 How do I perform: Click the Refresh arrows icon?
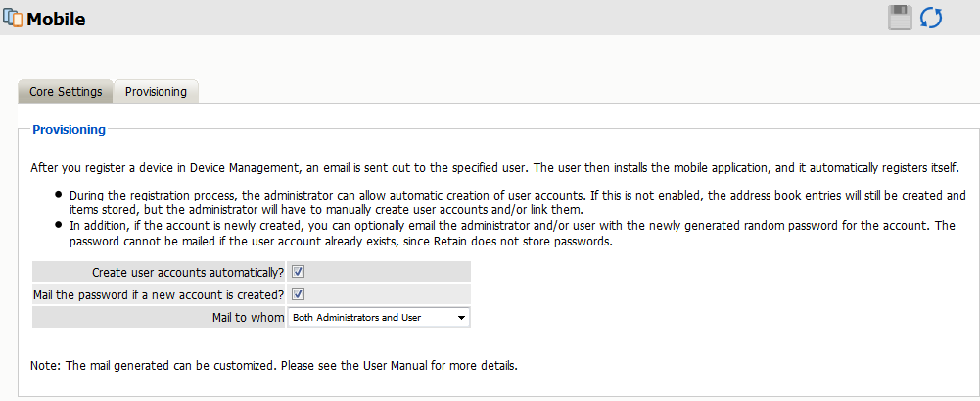[931, 18]
